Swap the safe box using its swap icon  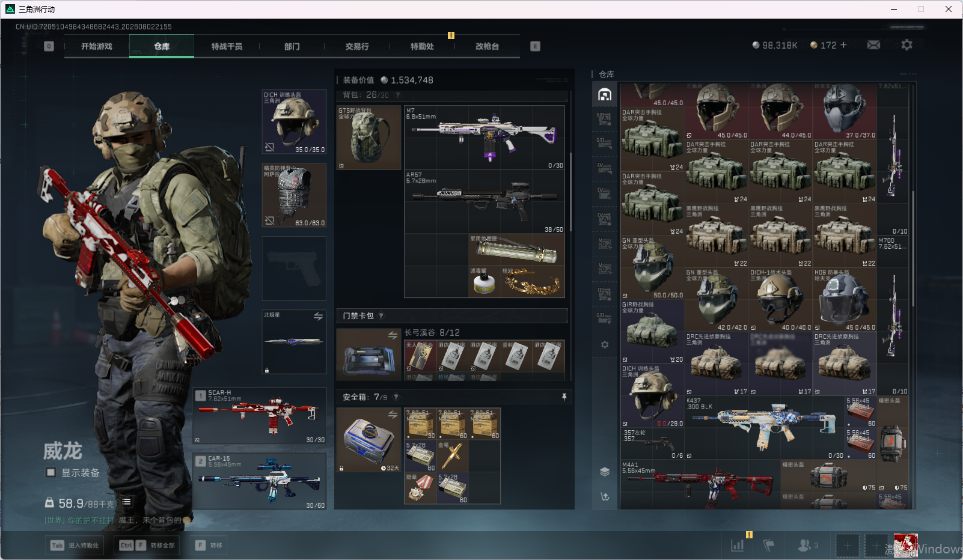(393, 415)
